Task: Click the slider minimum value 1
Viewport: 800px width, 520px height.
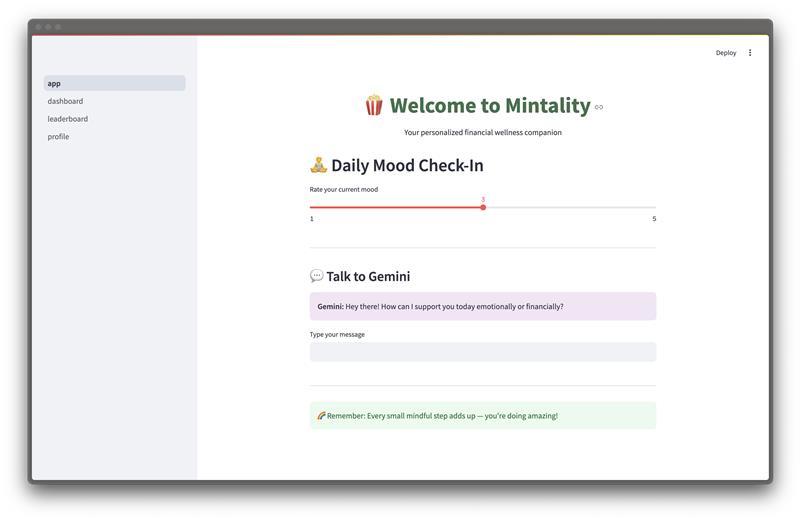Action: (312, 218)
